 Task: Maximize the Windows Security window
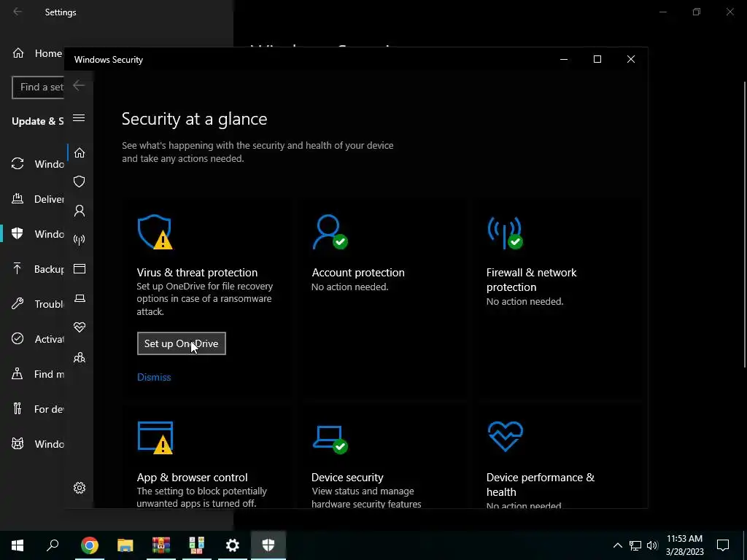coord(597,59)
